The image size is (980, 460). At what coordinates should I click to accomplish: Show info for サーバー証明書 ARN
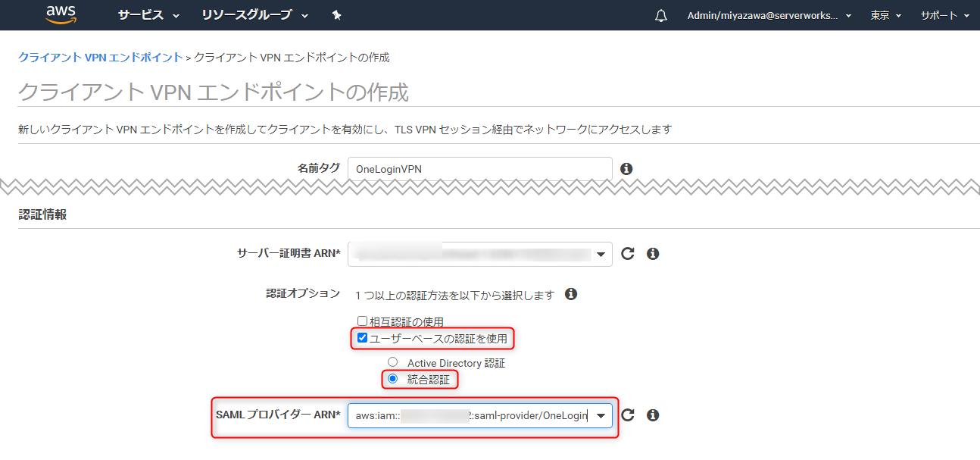(653, 254)
